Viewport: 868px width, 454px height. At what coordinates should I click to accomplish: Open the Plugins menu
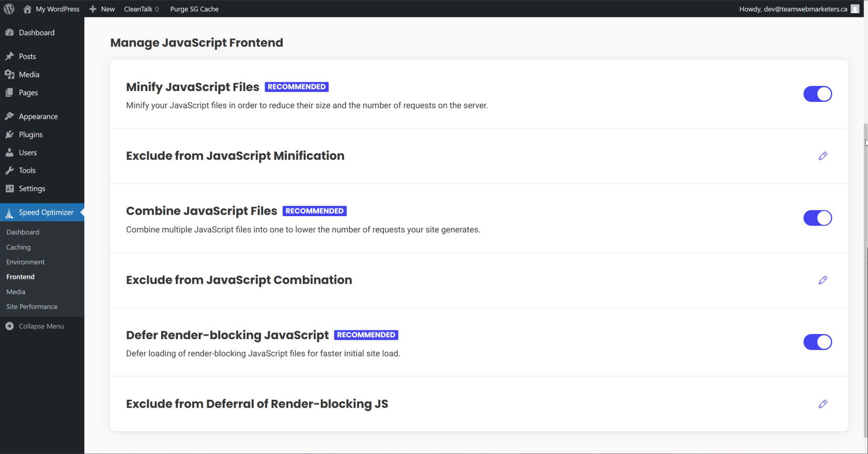click(30, 134)
